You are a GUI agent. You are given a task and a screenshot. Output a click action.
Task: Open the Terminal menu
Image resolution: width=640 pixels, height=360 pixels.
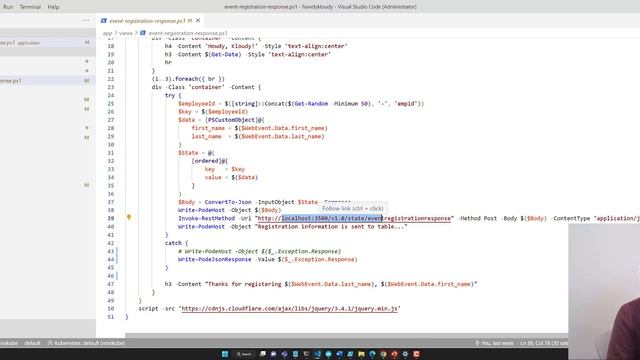click(30, 7)
